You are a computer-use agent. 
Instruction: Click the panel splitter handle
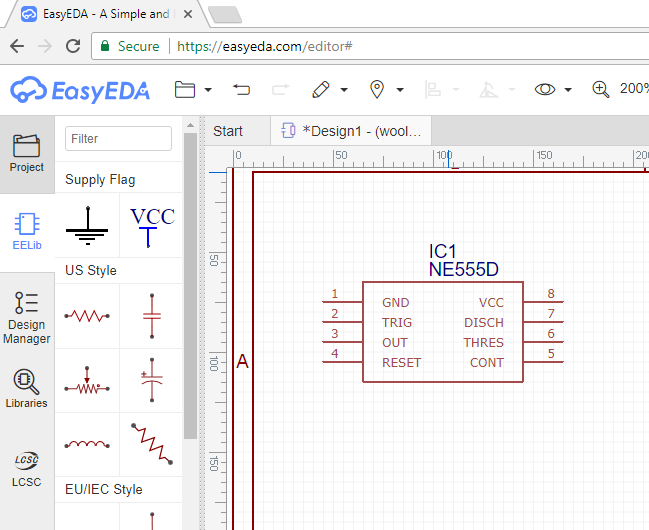click(x=202, y=323)
